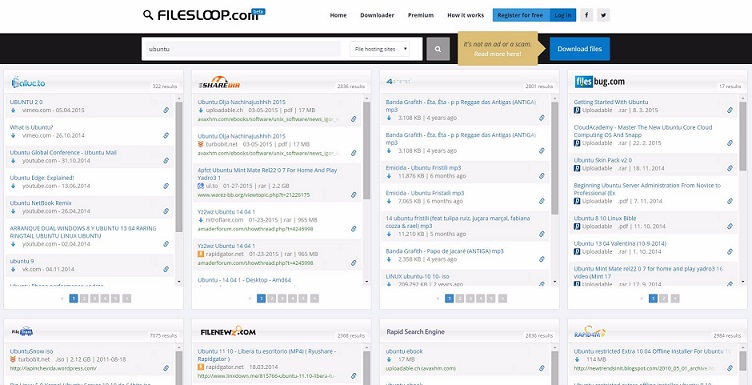The width and height of the screenshot is (752, 385).
Task: Go to How it works page
Action: click(x=465, y=15)
